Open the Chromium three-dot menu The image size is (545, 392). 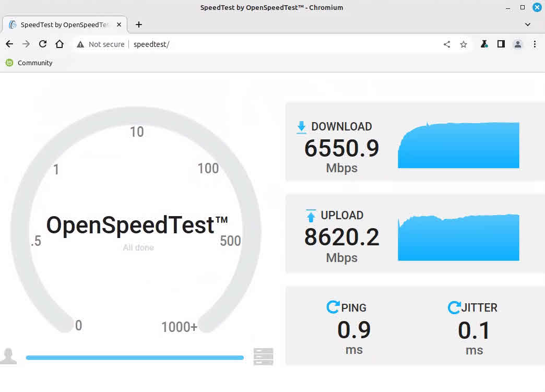pos(535,44)
